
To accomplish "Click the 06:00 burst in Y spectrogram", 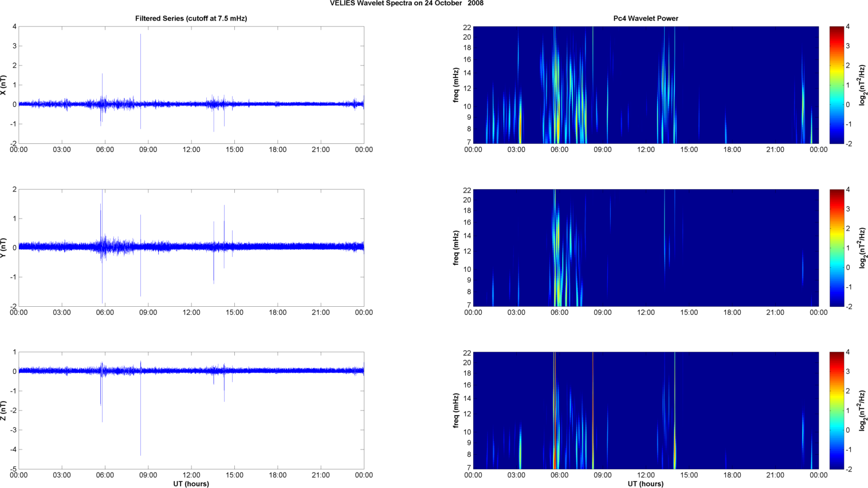I will pos(556,252).
